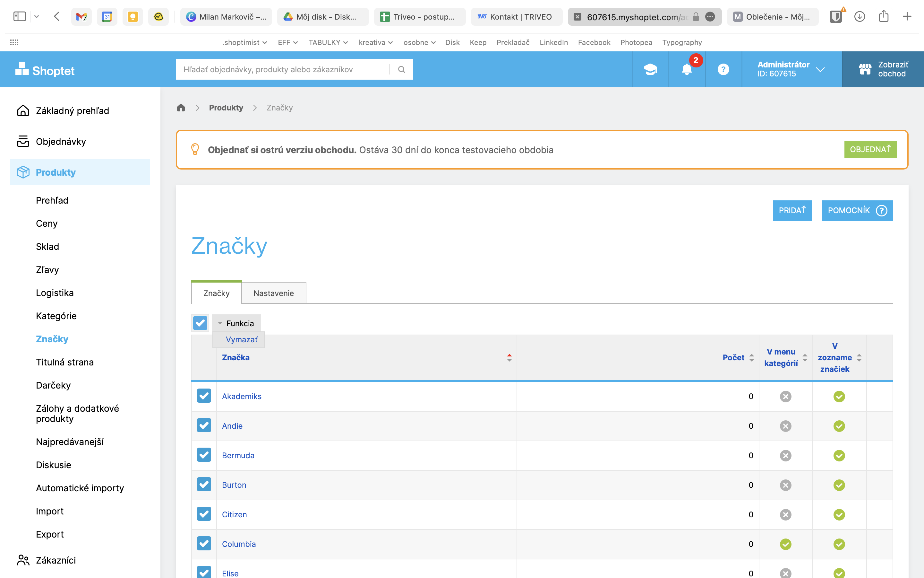Open Objednávky in sidebar
Viewport: 924px width, 578px height.
point(61,141)
